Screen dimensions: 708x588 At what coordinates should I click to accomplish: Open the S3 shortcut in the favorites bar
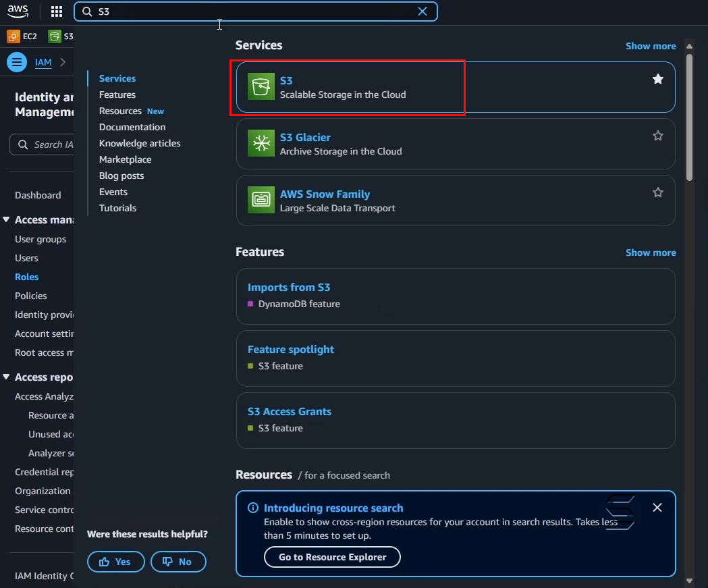[x=61, y=36]
